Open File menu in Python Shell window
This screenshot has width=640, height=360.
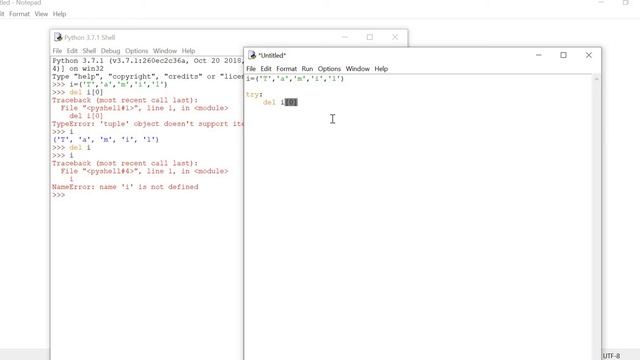point(57,51)
